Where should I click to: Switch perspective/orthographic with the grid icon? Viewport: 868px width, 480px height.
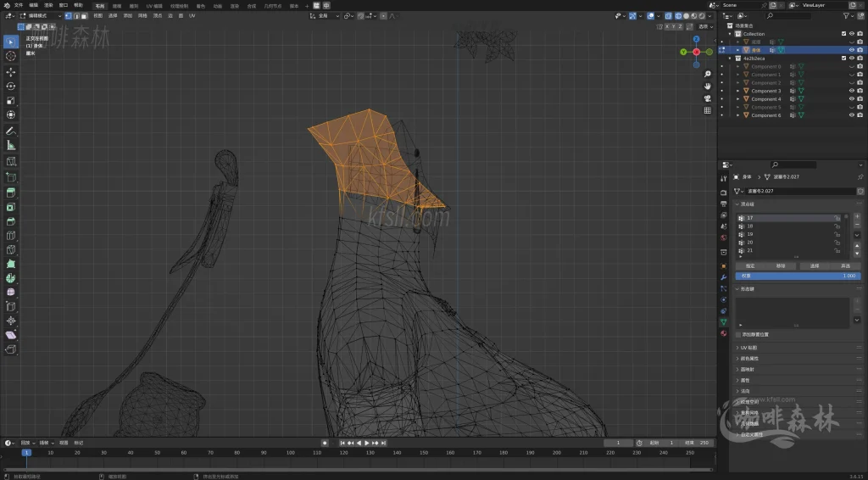click(708, 111)
